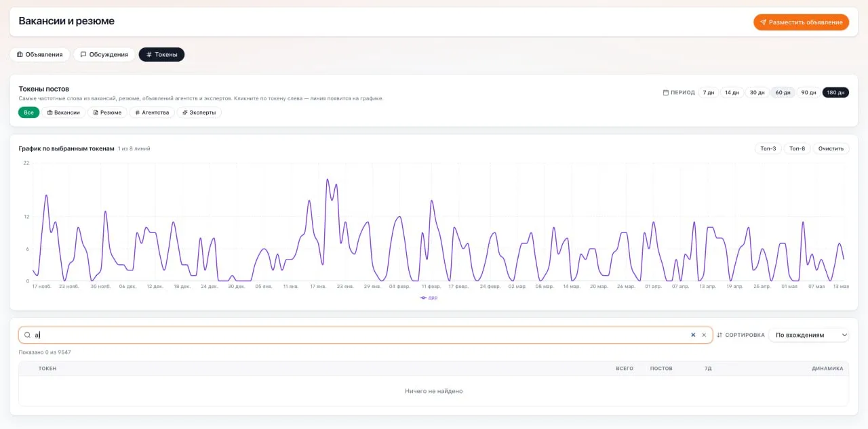The width and height of the screenshot is (868, 429).
Task: Filter tokens by Агентства
Action: click(x=152, y=113)
